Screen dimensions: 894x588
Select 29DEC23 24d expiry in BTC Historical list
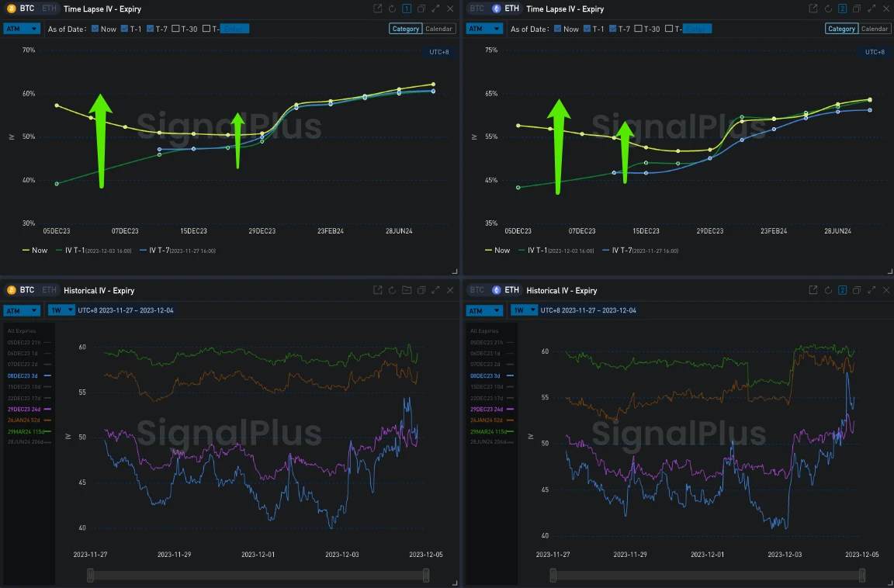27,409
